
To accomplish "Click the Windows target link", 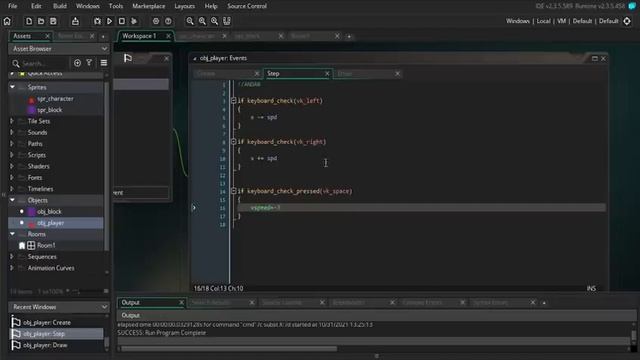I will (x=518, y=21).
